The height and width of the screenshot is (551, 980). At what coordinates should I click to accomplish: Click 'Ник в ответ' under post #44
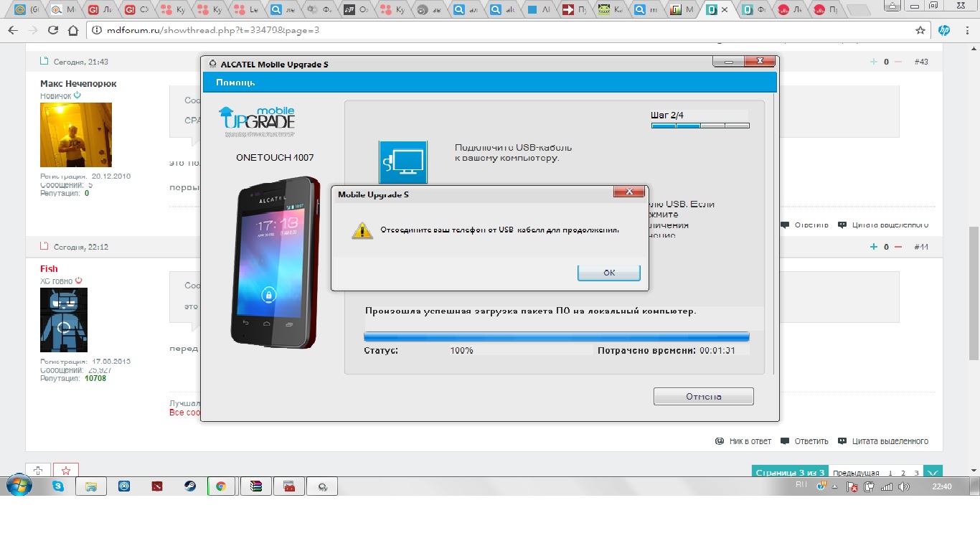(x=743, y=441)
